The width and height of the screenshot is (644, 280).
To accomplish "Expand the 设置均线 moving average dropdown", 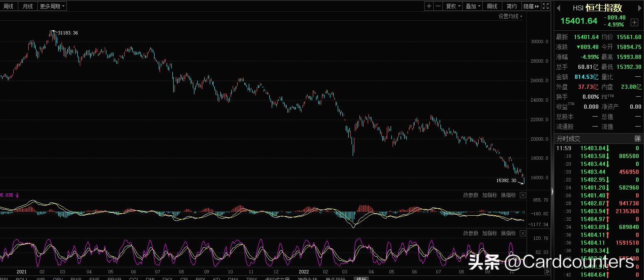I will coord(511,16).
